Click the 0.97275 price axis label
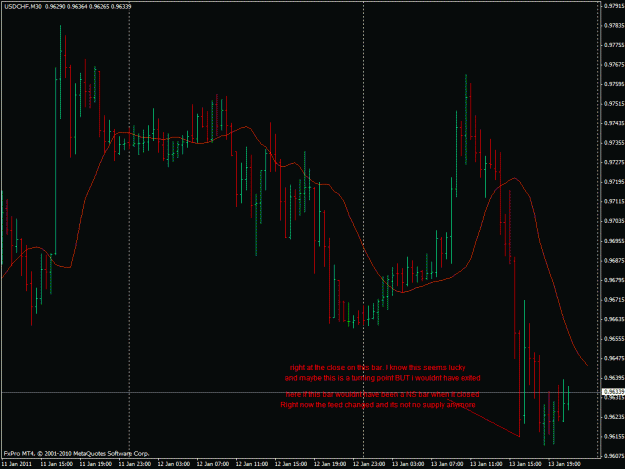 614,162
